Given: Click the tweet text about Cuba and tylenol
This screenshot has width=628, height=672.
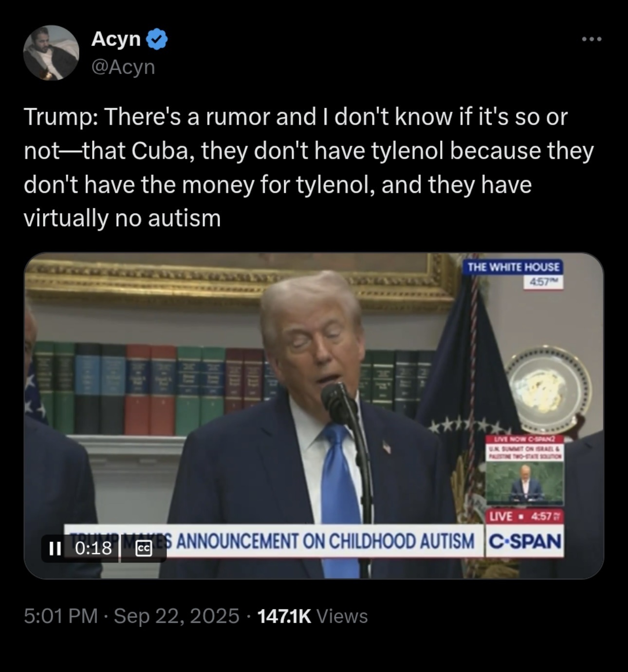Looking at the screenshot, I should point(309,168).
